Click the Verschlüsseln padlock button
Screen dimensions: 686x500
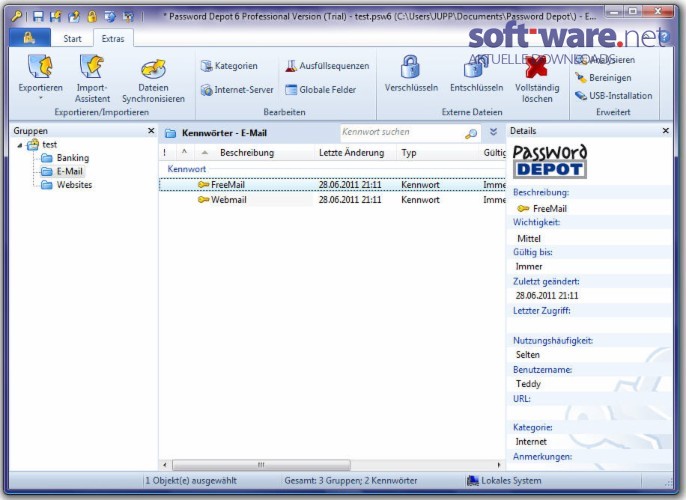411,73
